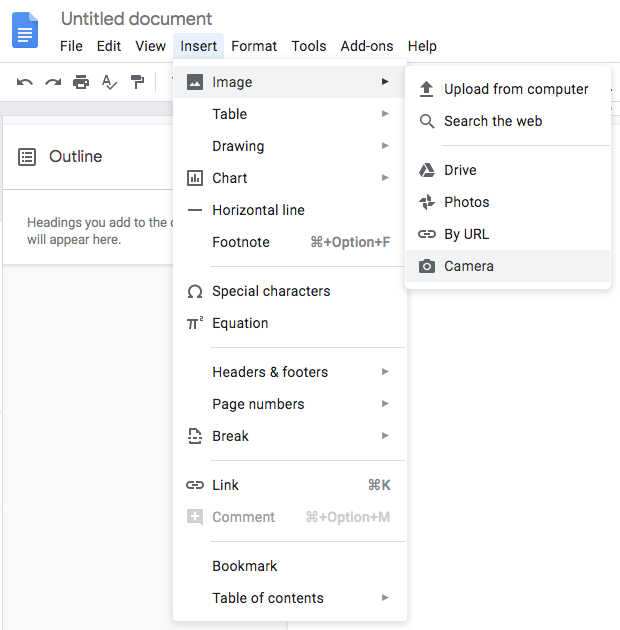
Task: Open the Format menu
Action: pos(254,46)
